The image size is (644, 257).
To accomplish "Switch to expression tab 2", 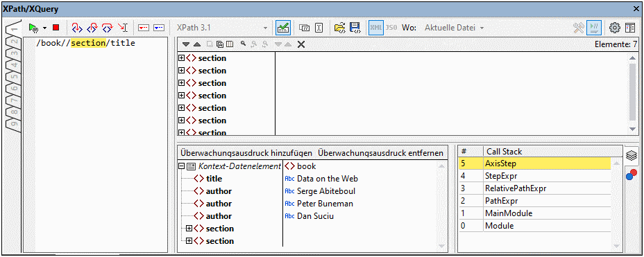I will [15, 42].
